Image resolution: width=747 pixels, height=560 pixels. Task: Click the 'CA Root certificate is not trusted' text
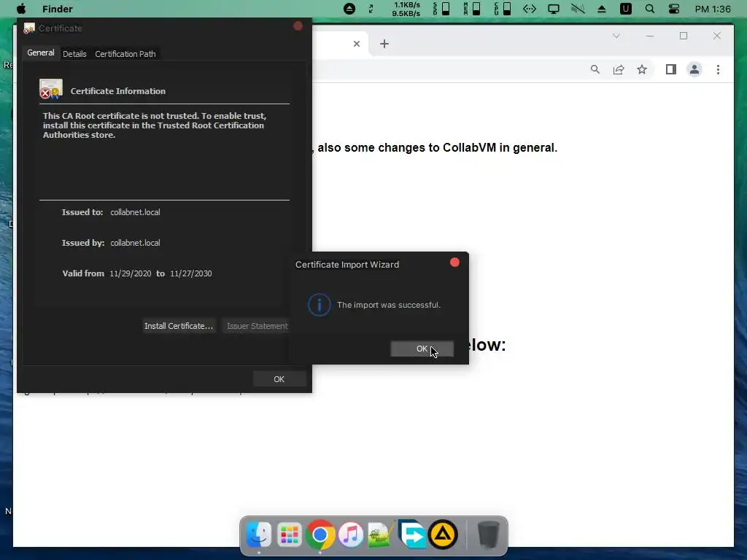coord(155,125)
